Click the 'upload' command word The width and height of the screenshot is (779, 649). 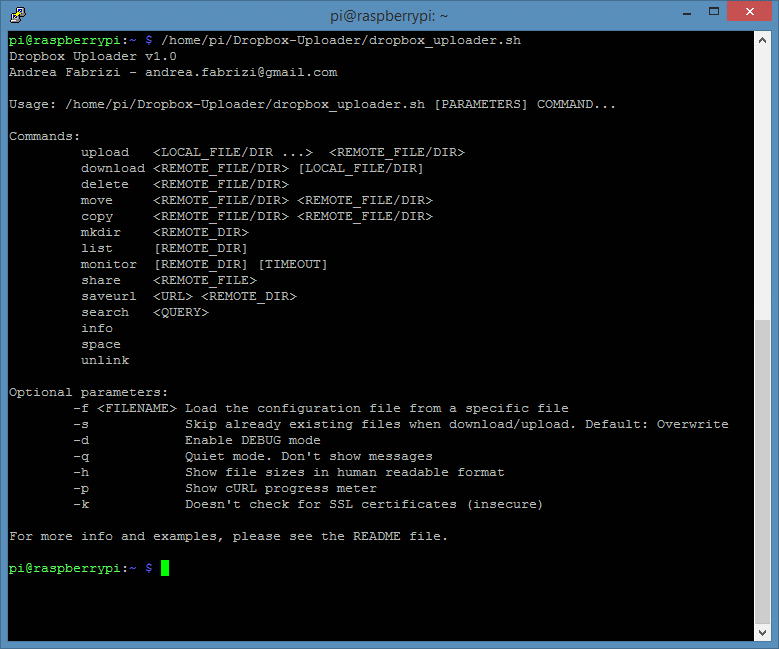(105, 153)
